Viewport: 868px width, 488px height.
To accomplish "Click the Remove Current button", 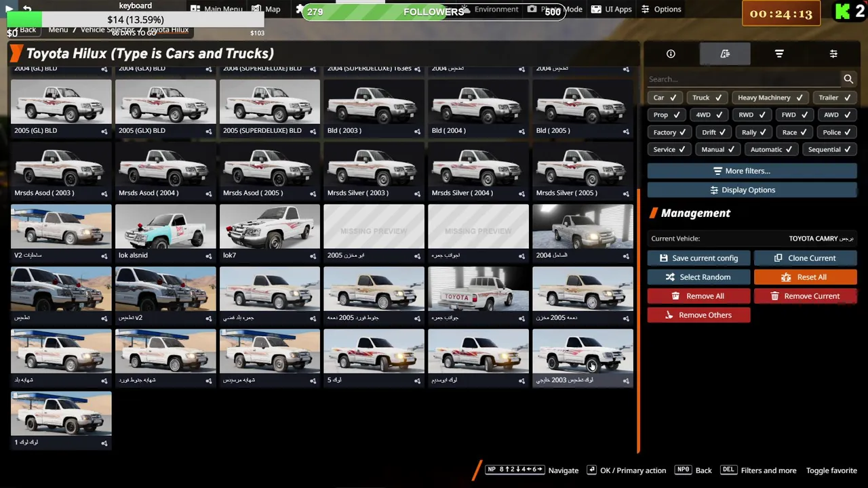I will point(805,296).
